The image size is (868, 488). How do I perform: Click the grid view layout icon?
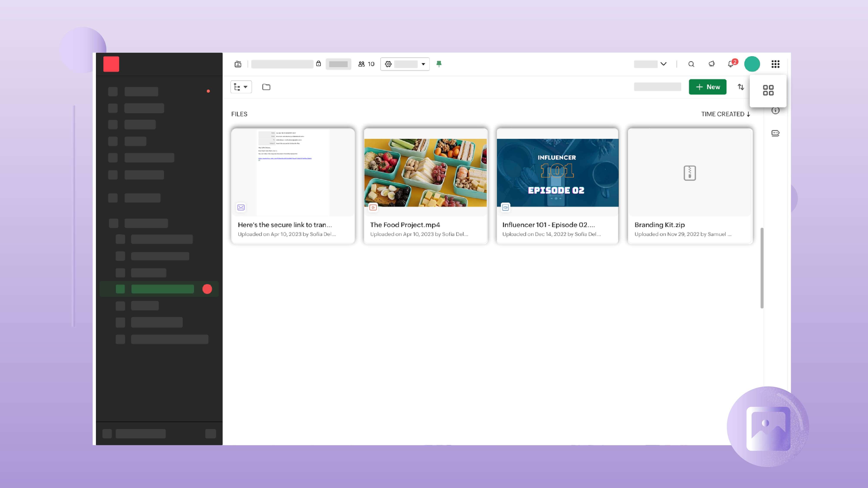coord(768,90)
